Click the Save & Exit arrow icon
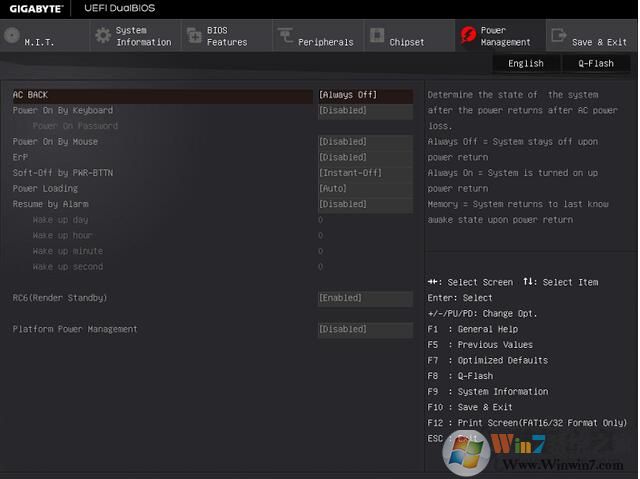The width and height of the screenshot is (640, 479). coord(558,36)
